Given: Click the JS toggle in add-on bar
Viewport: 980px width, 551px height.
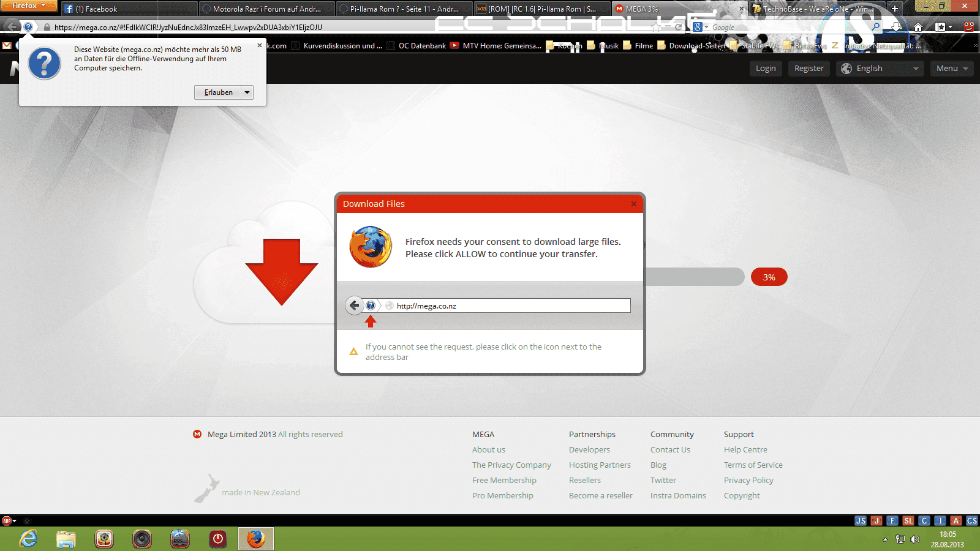Looking at the screenshot, I should (x=861, y=521).
